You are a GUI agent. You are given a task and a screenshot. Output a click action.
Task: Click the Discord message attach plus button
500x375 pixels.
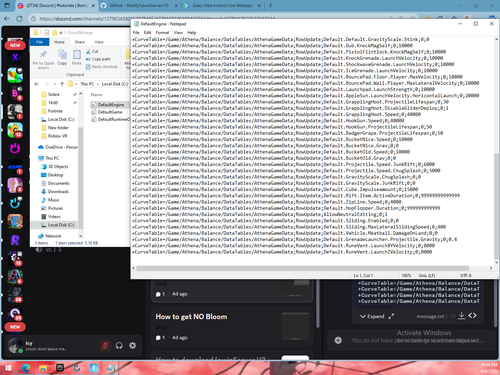tap(338, 340)
